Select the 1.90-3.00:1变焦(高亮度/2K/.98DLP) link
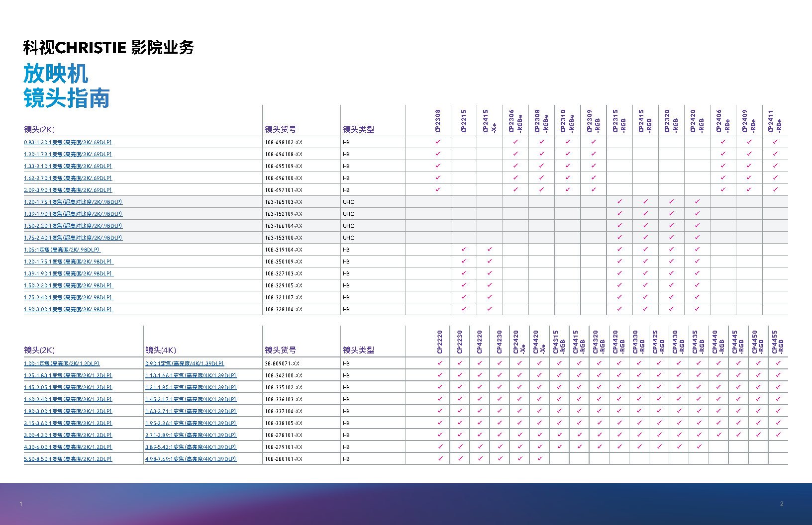 (68, 309)
